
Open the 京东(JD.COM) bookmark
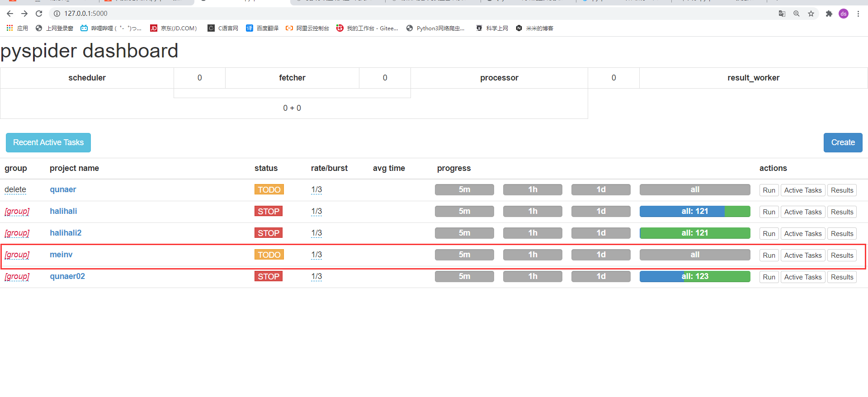click(174, 28)
